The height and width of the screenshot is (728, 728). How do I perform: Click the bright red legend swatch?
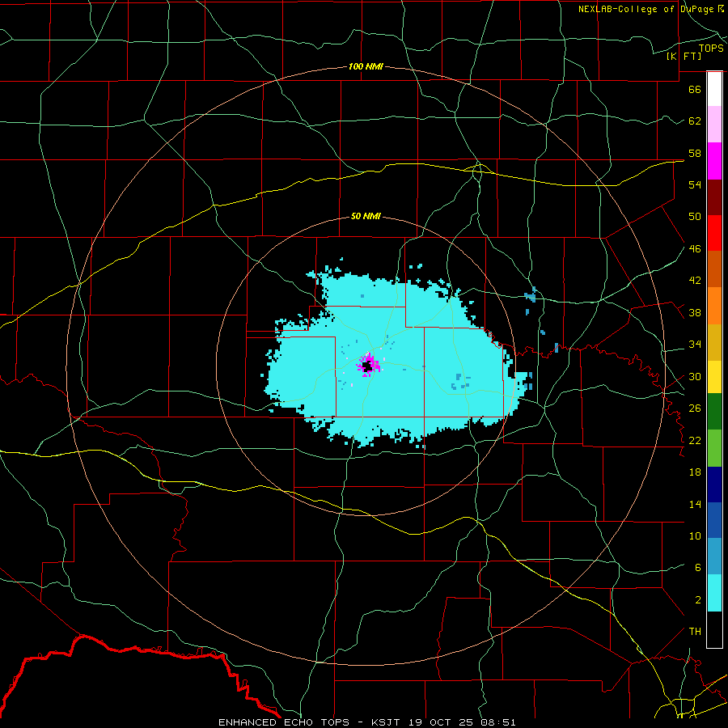coord(714,233)
